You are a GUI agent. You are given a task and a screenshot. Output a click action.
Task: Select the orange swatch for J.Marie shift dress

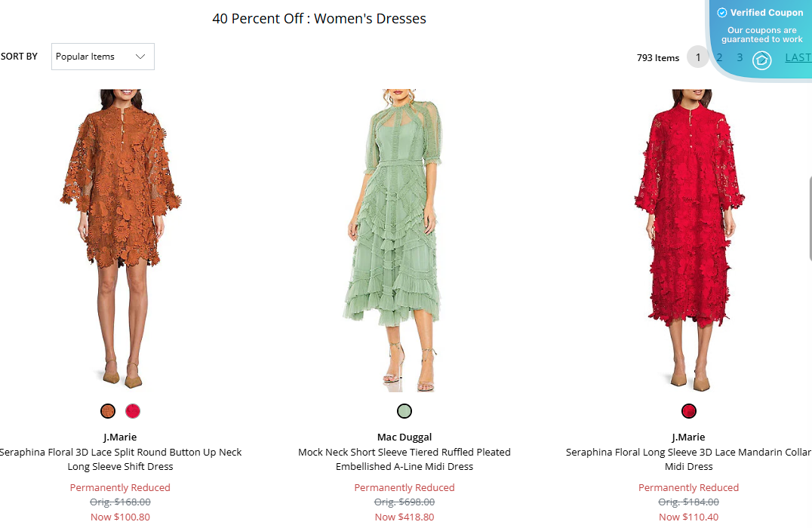pyautogui.click(x=108, y=411)
